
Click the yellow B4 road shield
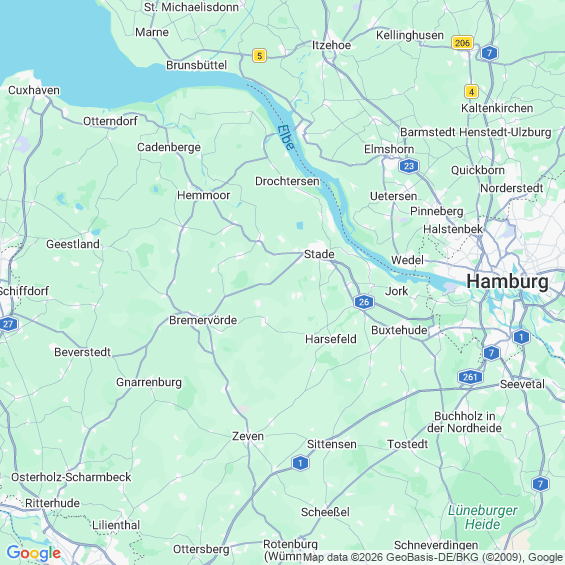tap(471, 92)
